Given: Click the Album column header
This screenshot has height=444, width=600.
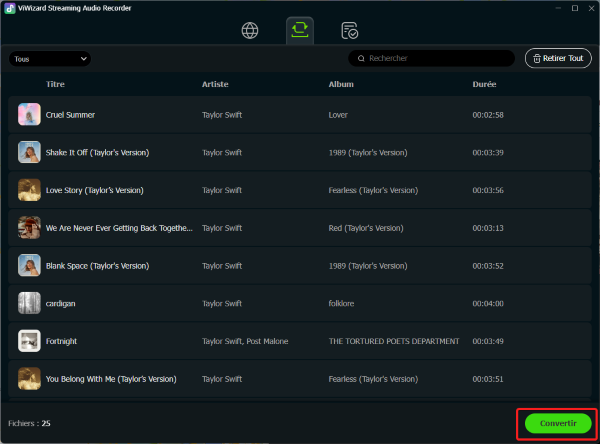Looking at the screenshot, I should point(341,84).
